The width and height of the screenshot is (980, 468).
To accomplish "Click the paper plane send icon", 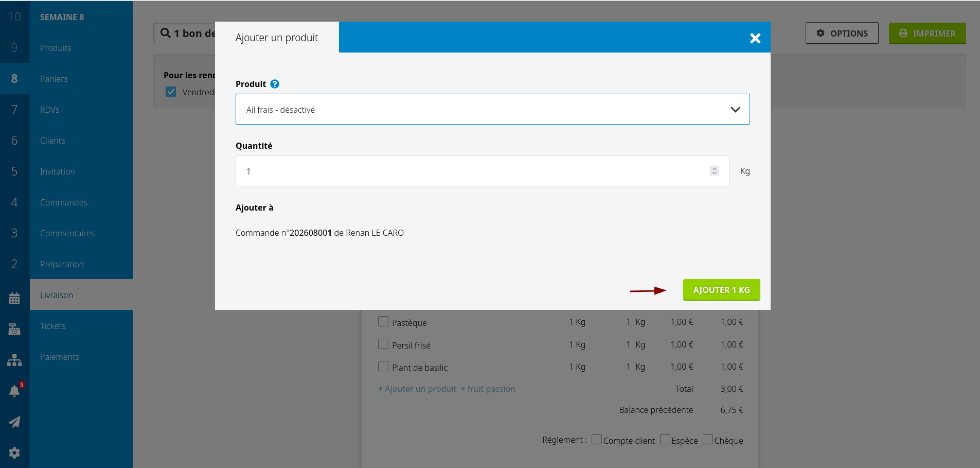I will (x=14, y=422).
